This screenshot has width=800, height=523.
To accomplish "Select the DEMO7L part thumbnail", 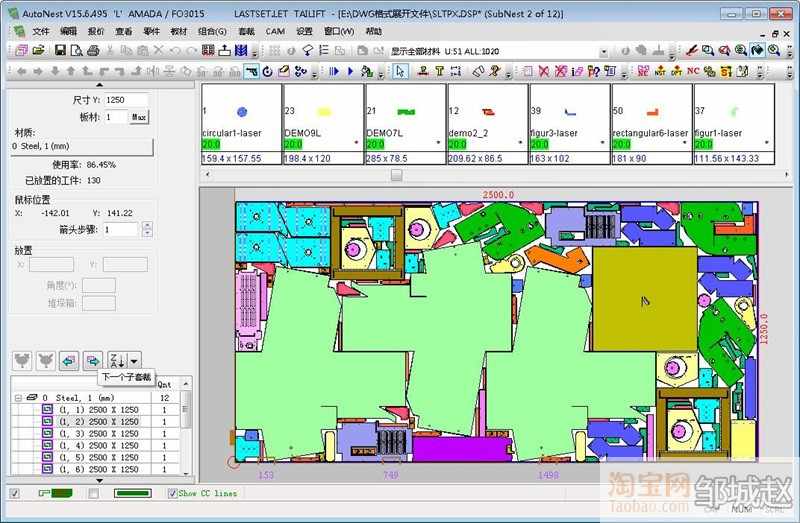I will 406,124.
